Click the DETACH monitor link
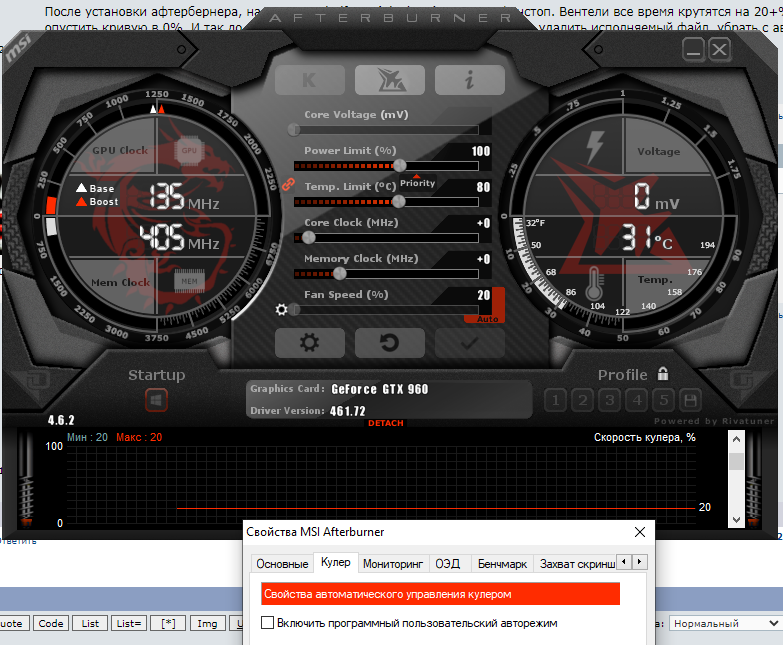783x645 pixels. pyautogui.click(x=386, y=423)
